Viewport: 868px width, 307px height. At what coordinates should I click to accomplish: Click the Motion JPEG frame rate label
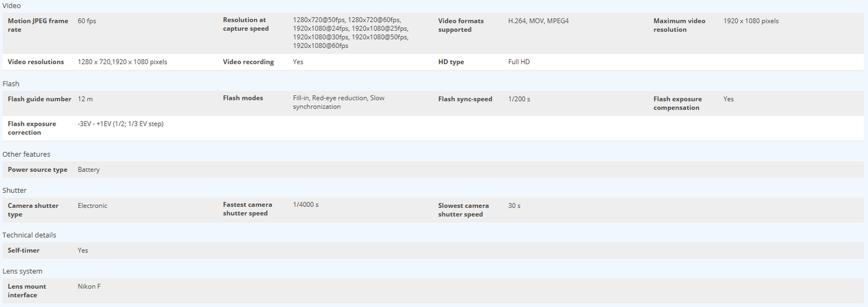(38, 25)
